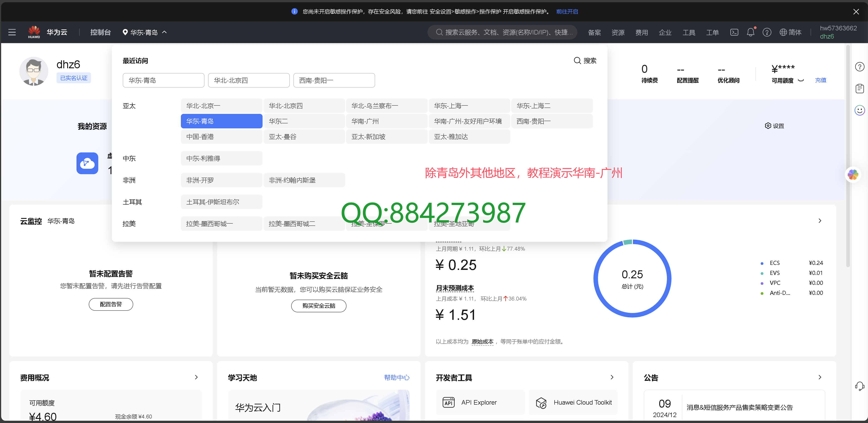868x423 pixels.
Task: Click the 配置告警 button
Action: (x=111, y=304)
